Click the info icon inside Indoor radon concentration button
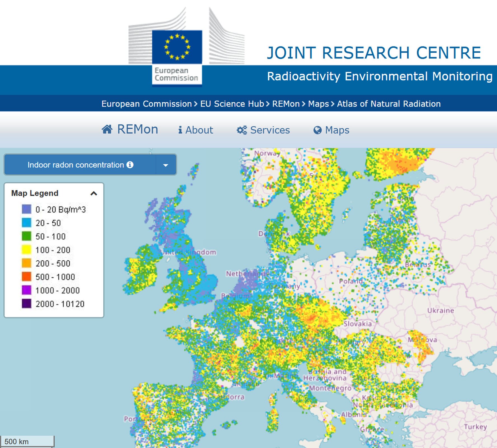The image size is (497, 448). (130, 165)
